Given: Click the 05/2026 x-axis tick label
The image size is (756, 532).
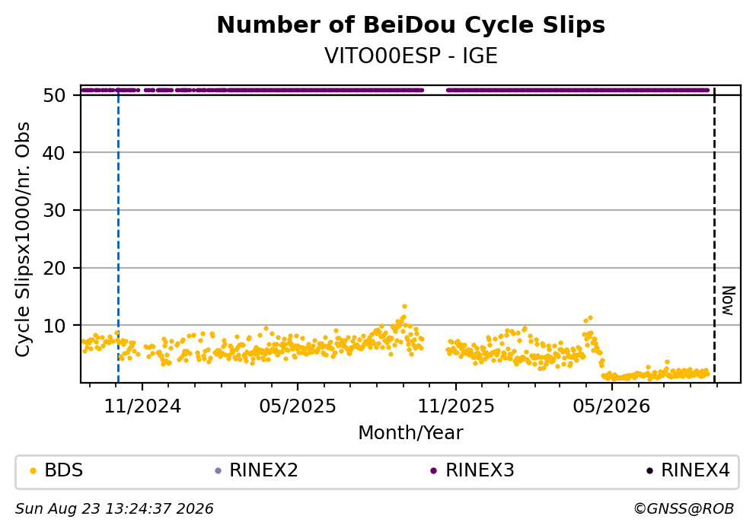Looking at the screenshot, I should [x=611, y=406].
